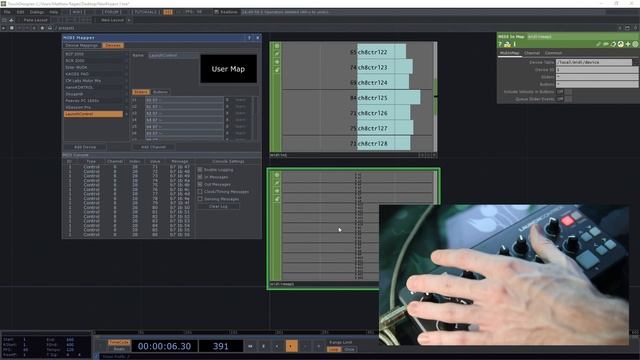Toggle Sensing Messages checkbox
This screenshot has height=360, width=640.
click(x=200, y=199)
